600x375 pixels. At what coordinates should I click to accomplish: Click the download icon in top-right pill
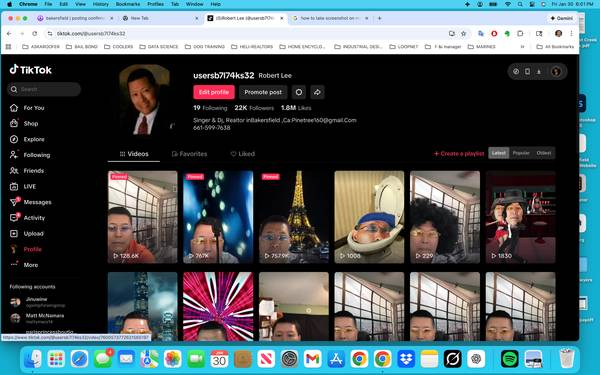coord(539,72)
